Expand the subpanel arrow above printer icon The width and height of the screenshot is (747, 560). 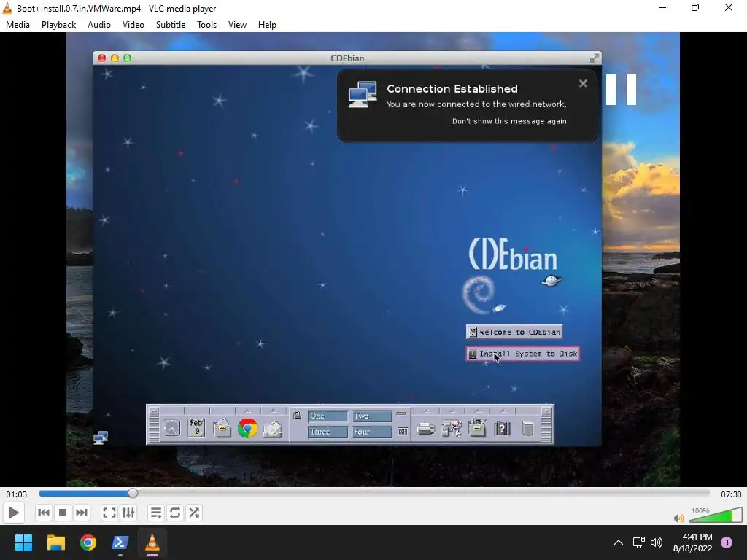(x=426, y=411)
